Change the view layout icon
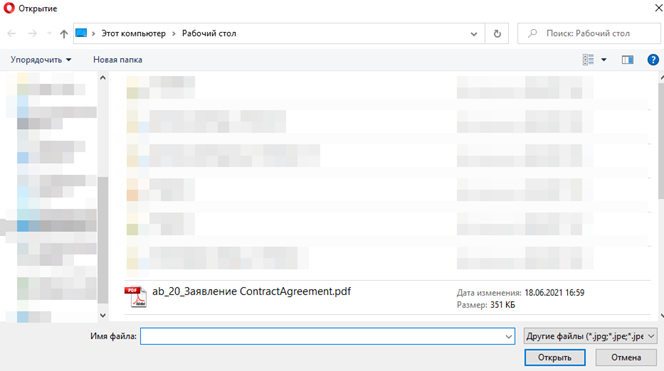This screenshot has height=371, width=664. [x=588, y=60]
